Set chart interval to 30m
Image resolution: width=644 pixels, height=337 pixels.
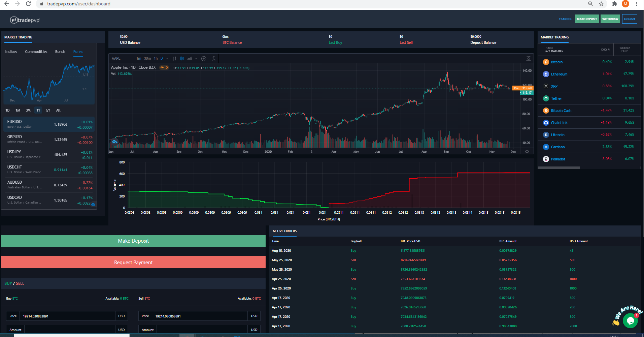(x=147, y=58)
